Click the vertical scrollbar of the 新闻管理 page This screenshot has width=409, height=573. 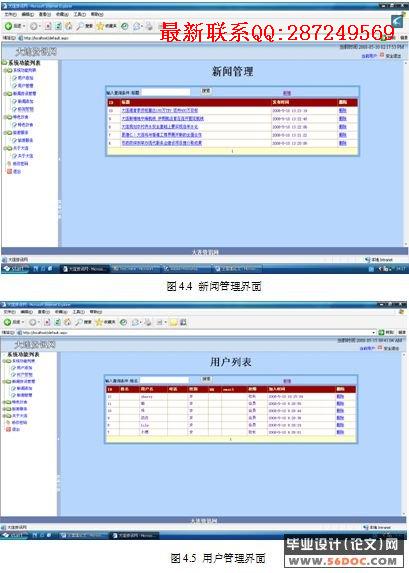coord(406,153)
